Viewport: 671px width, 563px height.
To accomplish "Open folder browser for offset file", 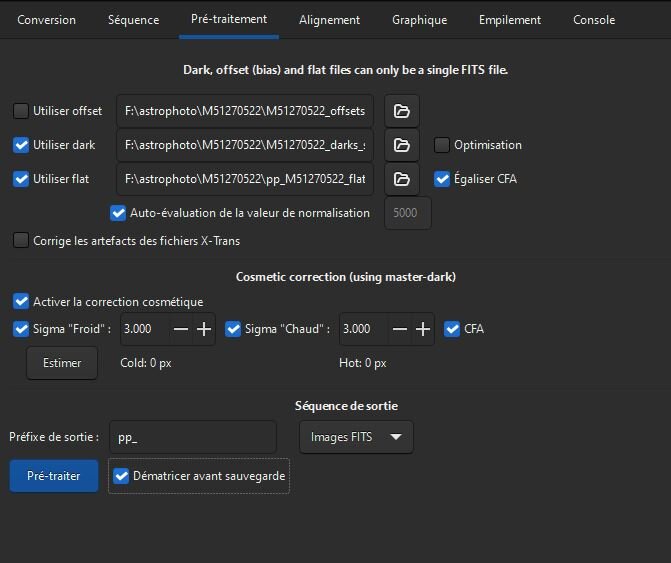I will 401,111.
